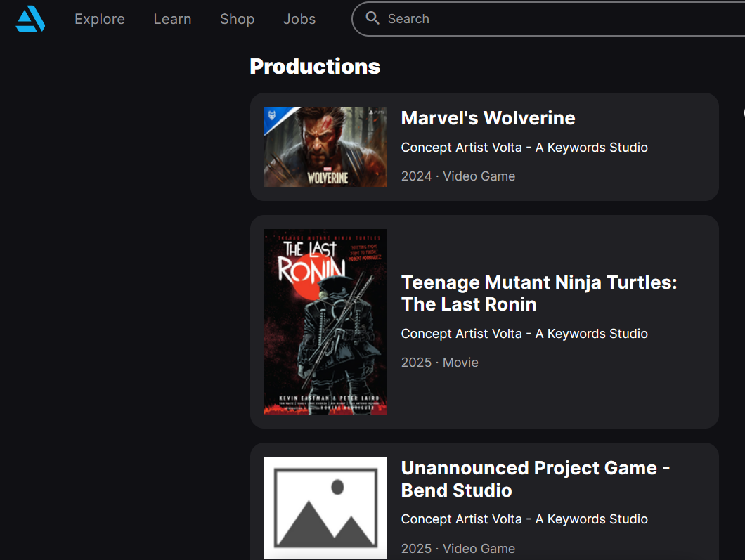The height and width of the screenshot is (560, 745).
Task: Click the Bend Studio placeholder image
Action: pyautogui.click(x=325, y=508)
